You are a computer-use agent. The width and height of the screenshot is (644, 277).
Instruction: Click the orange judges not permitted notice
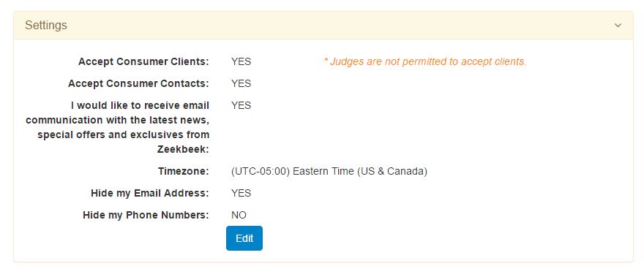coord(425,61)
